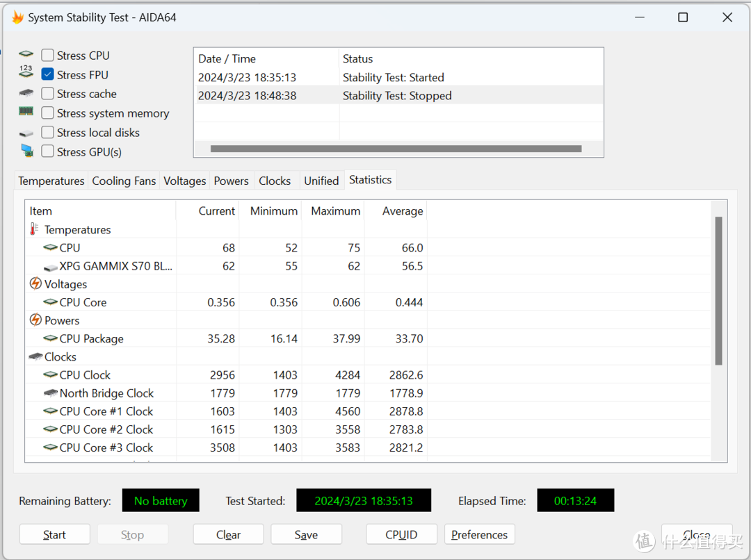Click the 123 icon next to Stress FPU
This screenshot has height=560, width=751.
coord(26,72)
